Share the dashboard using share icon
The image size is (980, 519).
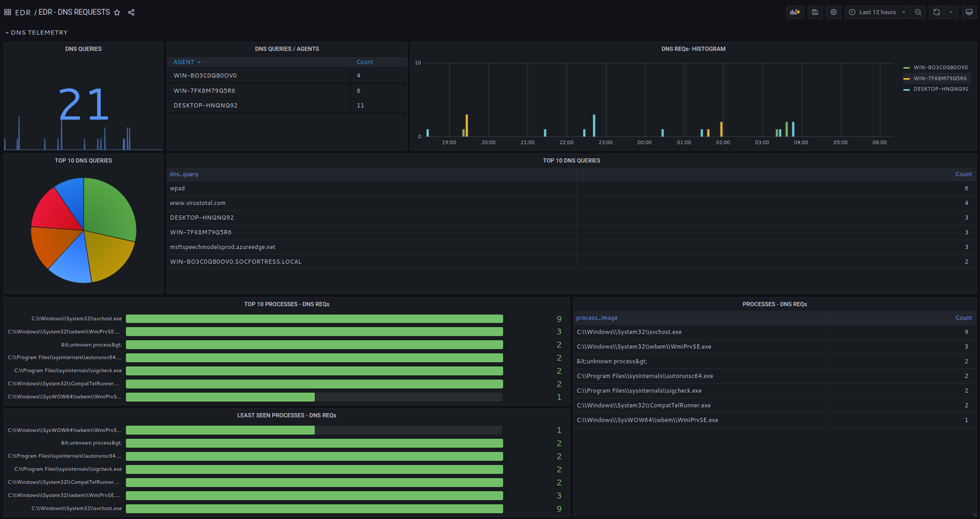(131, 12)
